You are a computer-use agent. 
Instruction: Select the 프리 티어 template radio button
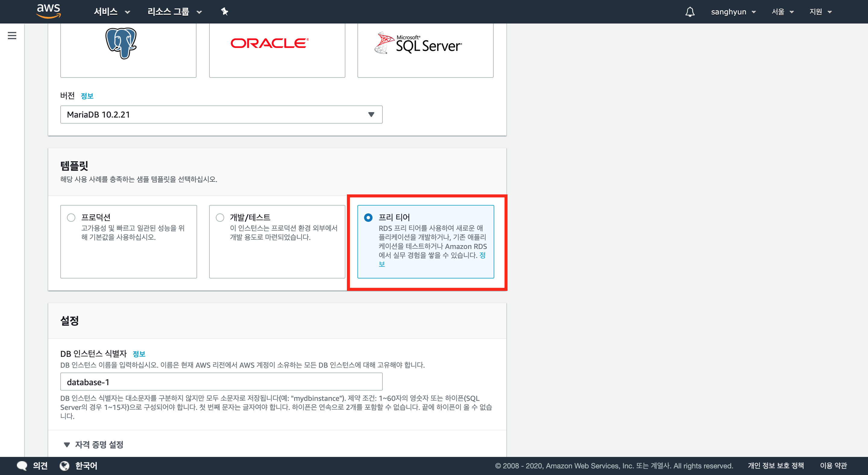click(x=368, y=218)
